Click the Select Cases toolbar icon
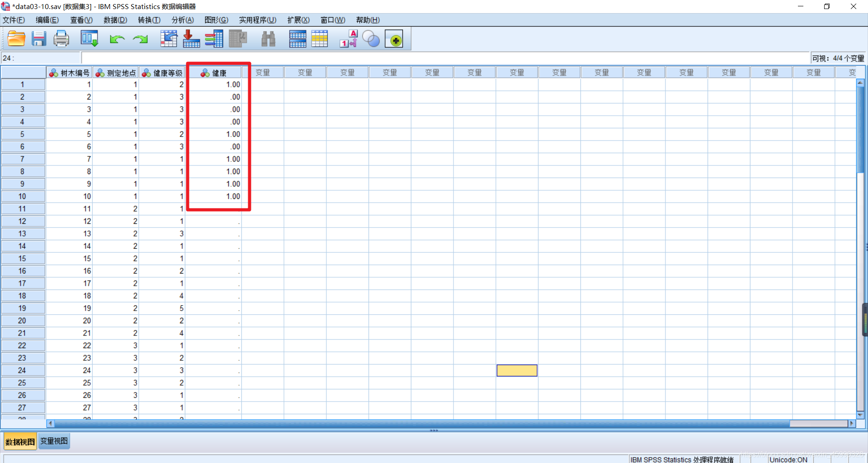The width and height of the screenshot is (868, 463). 320,39
